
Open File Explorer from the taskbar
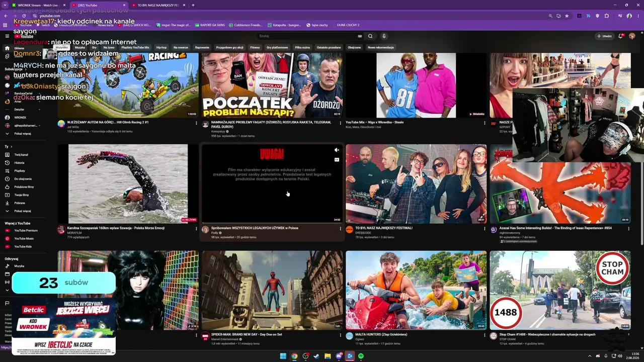pyautogui.click(x=328, y=356)
